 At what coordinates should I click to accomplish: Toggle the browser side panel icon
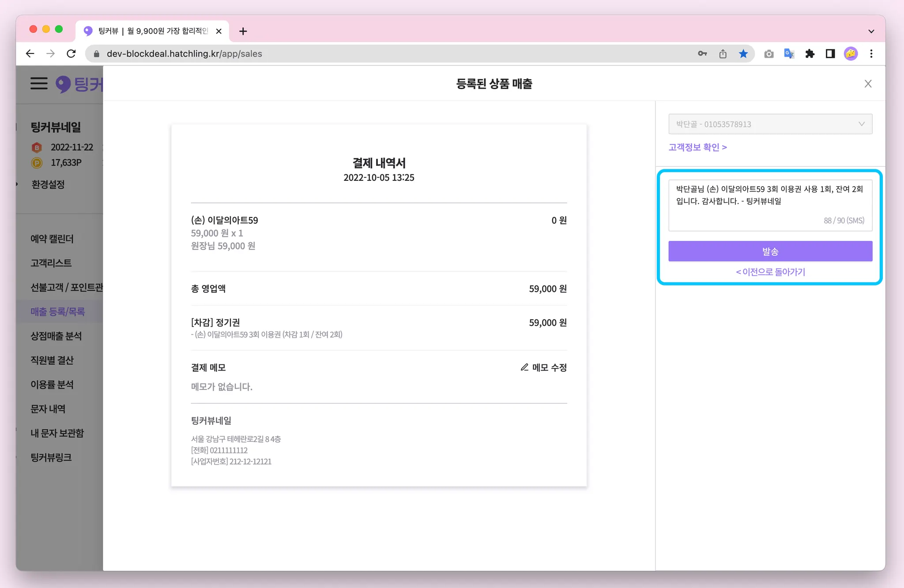[x=830, y=54]
